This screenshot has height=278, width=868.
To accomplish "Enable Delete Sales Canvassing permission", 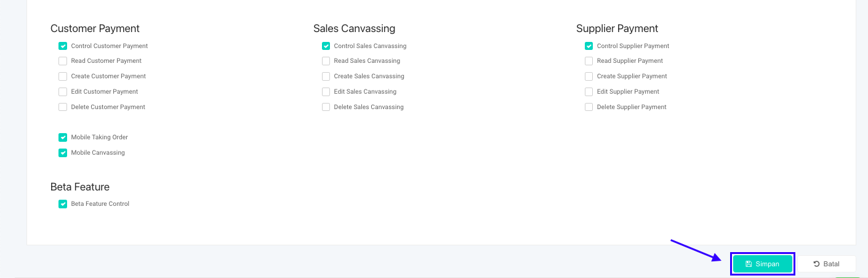I will point(326,107).
